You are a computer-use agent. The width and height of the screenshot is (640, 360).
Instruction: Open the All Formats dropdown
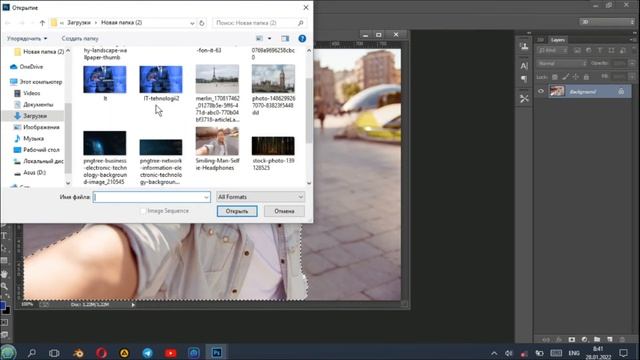[260, 197]
